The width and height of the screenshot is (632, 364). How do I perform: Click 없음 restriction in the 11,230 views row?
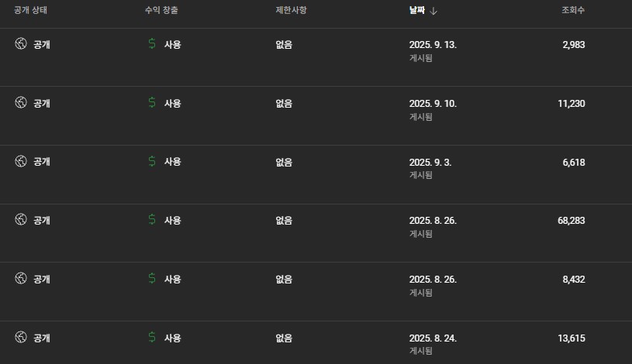pos(284,103)
